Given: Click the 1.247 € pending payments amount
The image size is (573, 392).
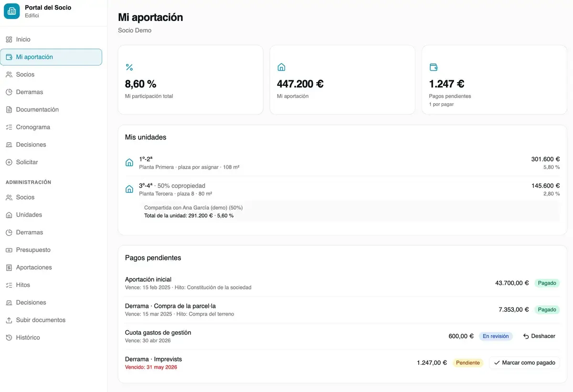Looking at the screenshot, I should coord(446,84).
